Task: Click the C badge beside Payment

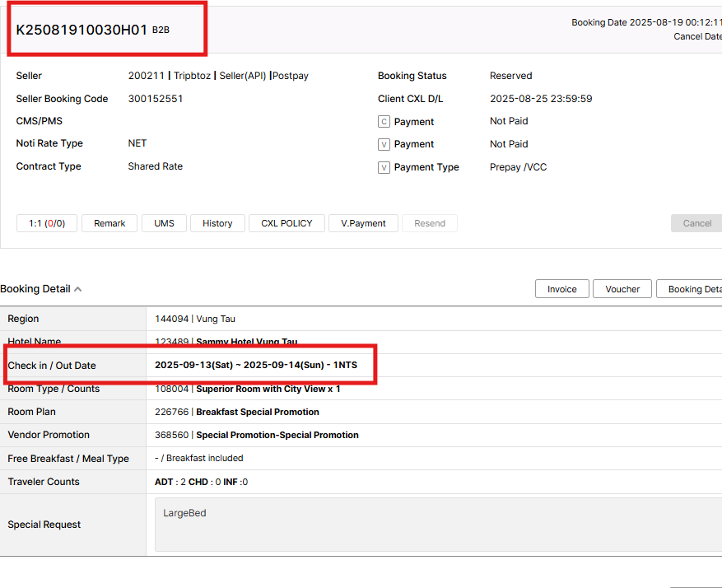Action: [384, 122]
